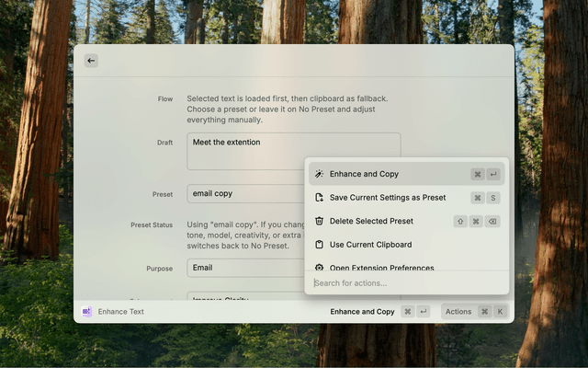The height and width of the screenshot is (368, 588).
Task: Select the Use Current Clipboard action
Action: (x=370, y=245)
